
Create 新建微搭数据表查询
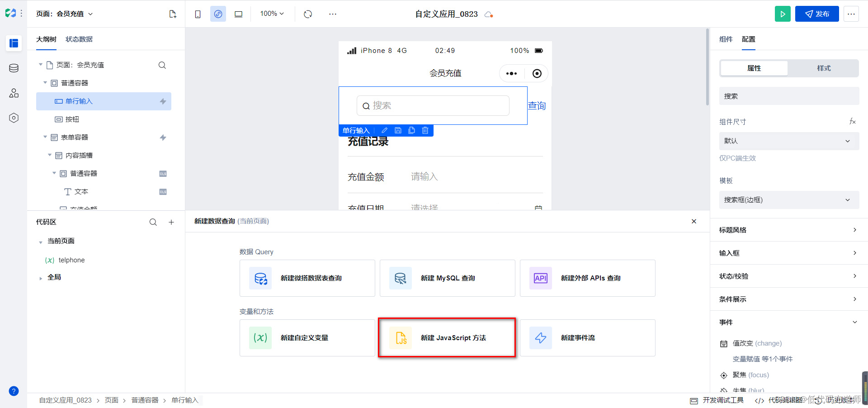[x=307, y=278]
